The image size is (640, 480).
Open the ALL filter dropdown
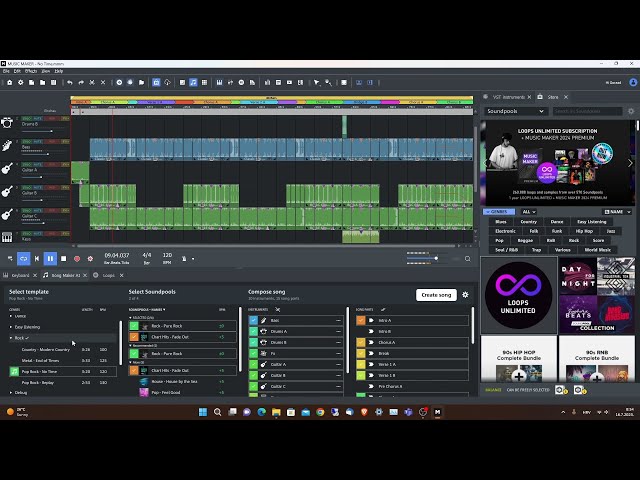[529, 212]
